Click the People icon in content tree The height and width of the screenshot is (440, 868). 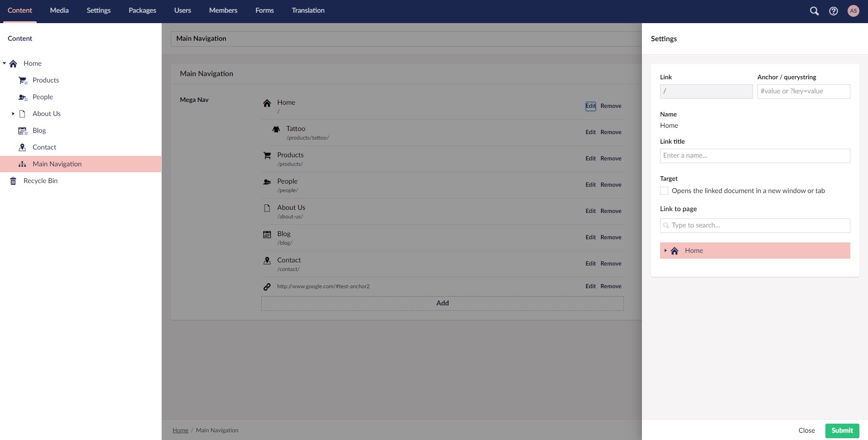(23, 97)
